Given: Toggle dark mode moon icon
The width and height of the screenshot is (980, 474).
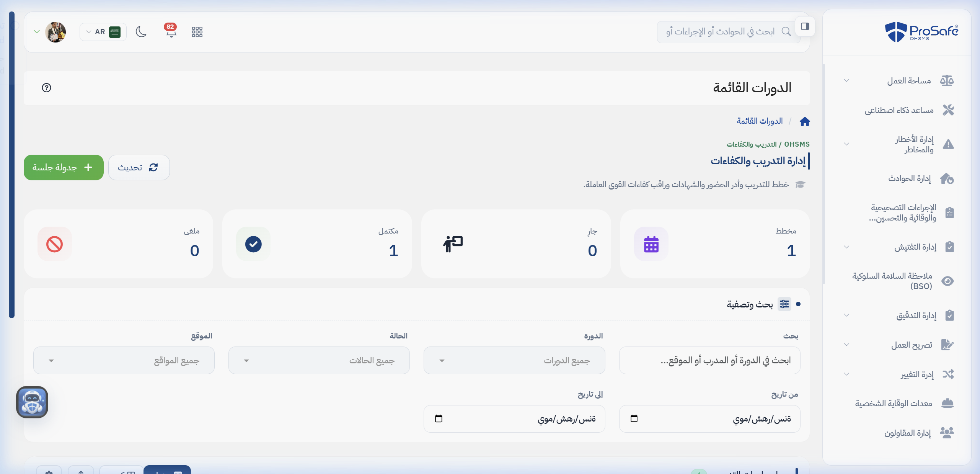Looking at the screenshot, I should pyautogui.click(x=141, y=32).
